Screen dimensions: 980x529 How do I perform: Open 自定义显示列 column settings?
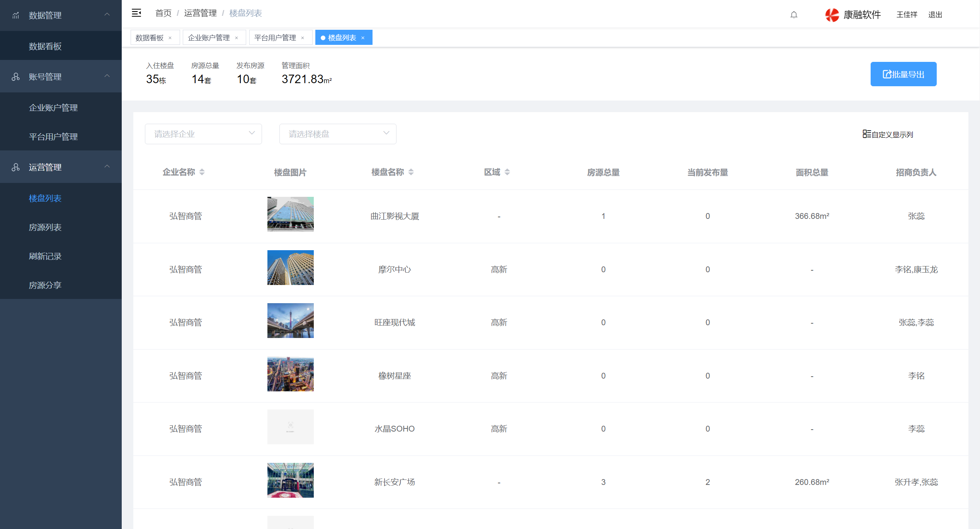click(888, 135)
